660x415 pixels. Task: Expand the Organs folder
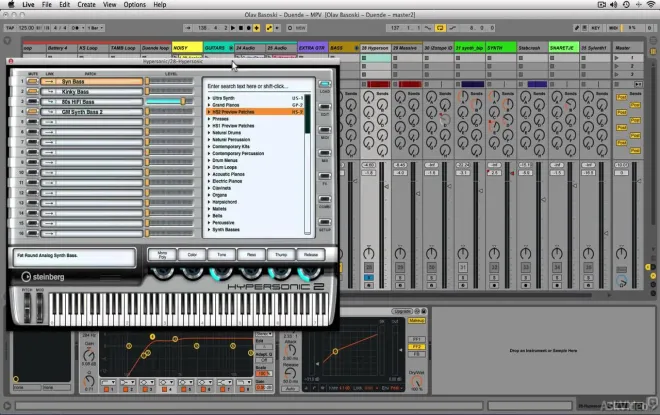pos(209,195)
